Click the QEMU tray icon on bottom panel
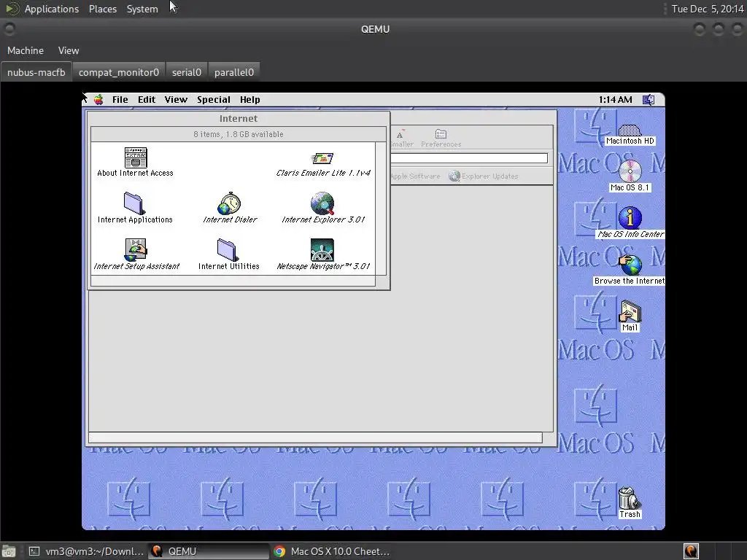Viewport: 747px width, 560px height. (691, 551)
